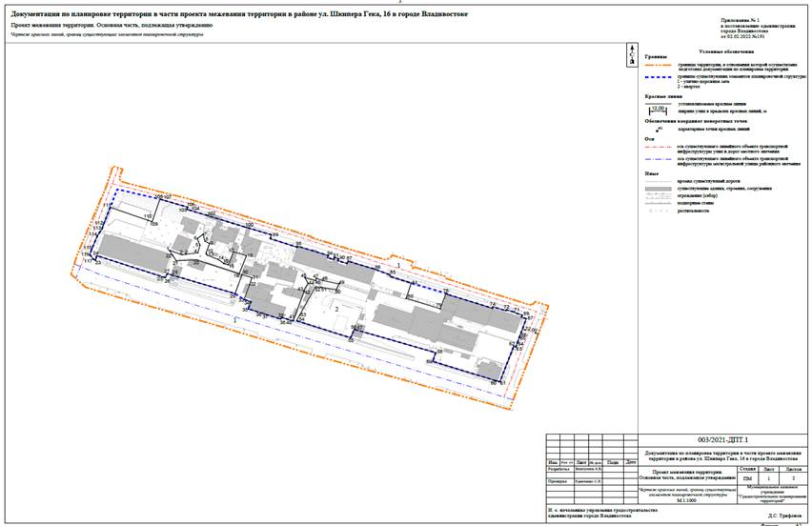The image size is (812, 526).
Task: Click the municipal institution name cell in title block
Action: [773, 494]
